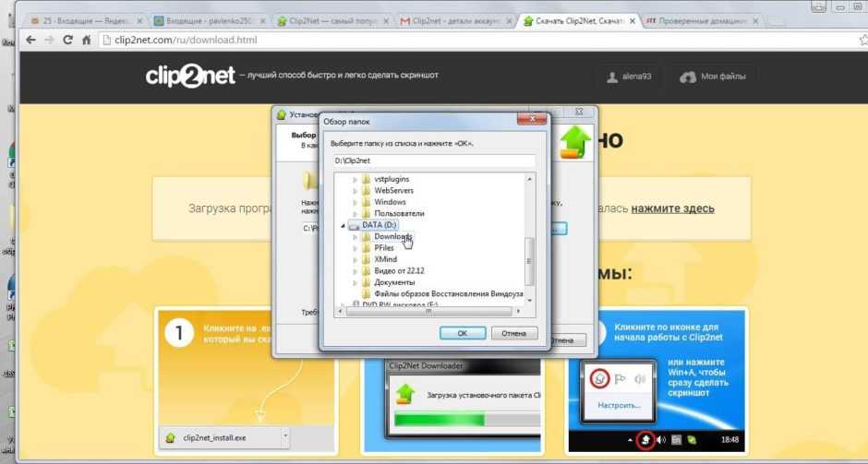The width and height of the screenshot is (868, 464).
Task: Select the XMind folder
Action: pyautogui.click(x=385, y=260)
